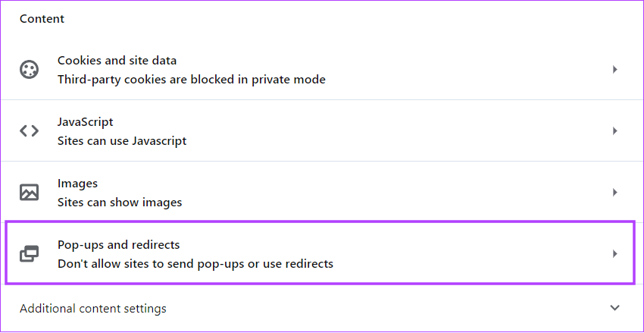Click 'Sites can show images' subtitle
Screen dimensions: 644x333
(x=120, y=203)
